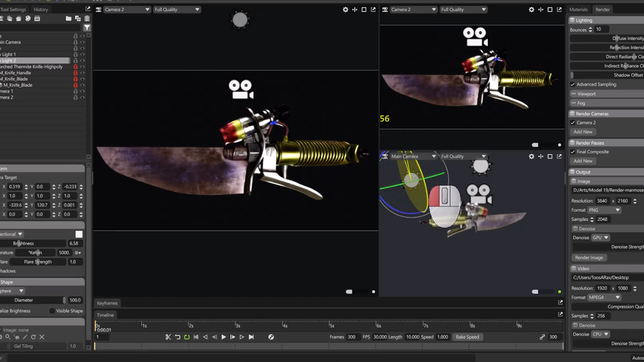This screenshot has width=644, height=362.
Task: Uncheck the Final Composite render pass
Action: (573, 152)
